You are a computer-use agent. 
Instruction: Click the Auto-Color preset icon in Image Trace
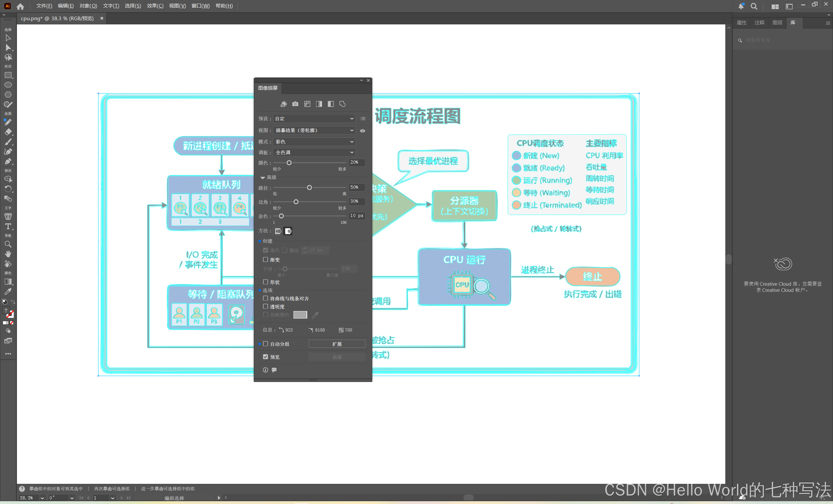pos(283,104)
